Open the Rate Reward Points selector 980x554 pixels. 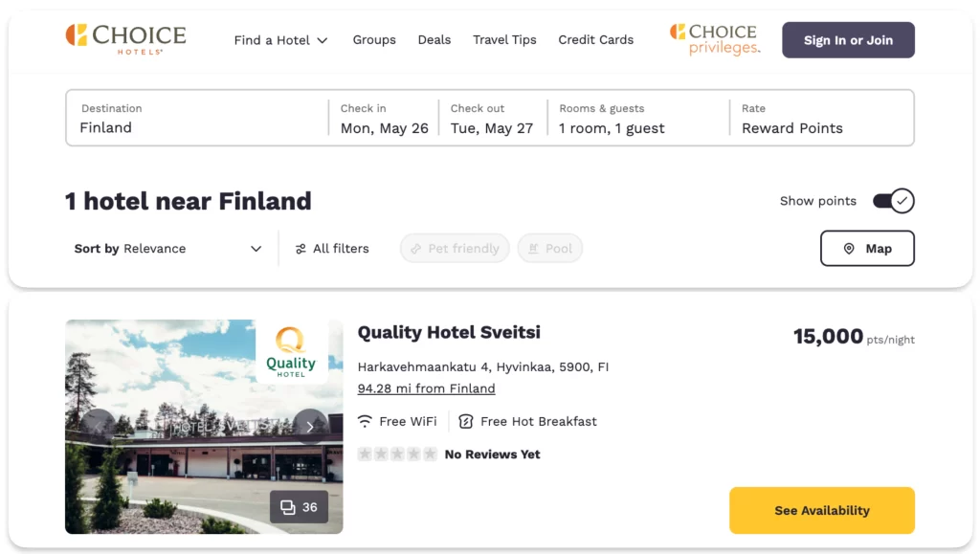click(x=821, y=118)
